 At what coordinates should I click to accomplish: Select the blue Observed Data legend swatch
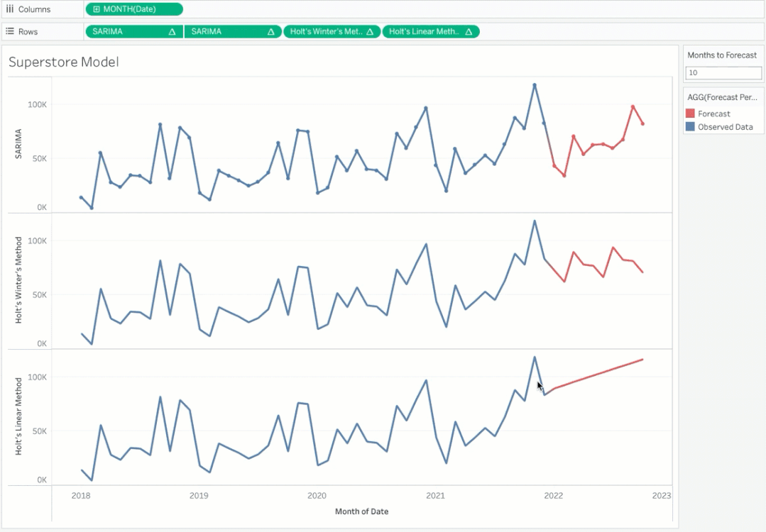[690, 127]
